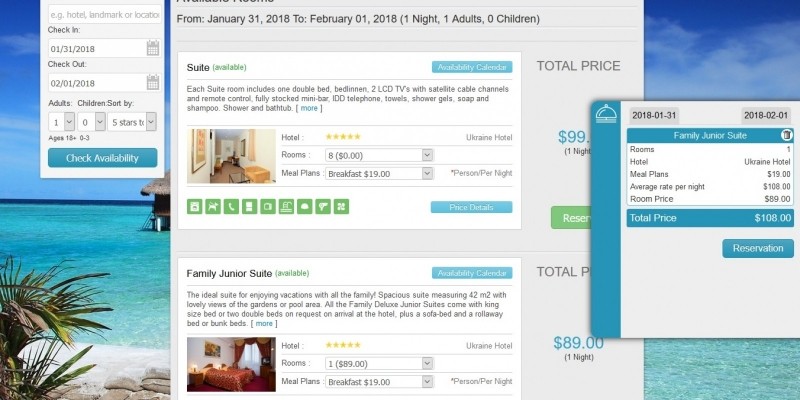Click Reservation button in cart panel
The height and width of the screenshot is (400, 800).
click(757, 248)
